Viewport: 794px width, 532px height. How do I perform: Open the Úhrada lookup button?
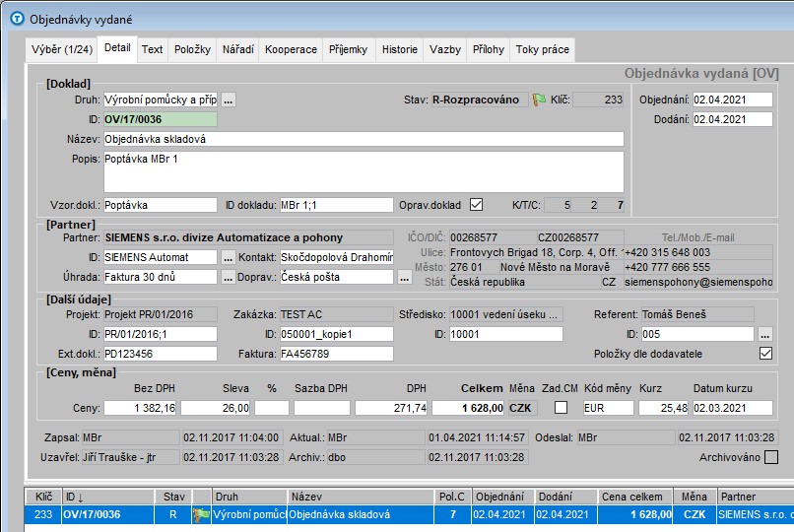pos(229,277)
